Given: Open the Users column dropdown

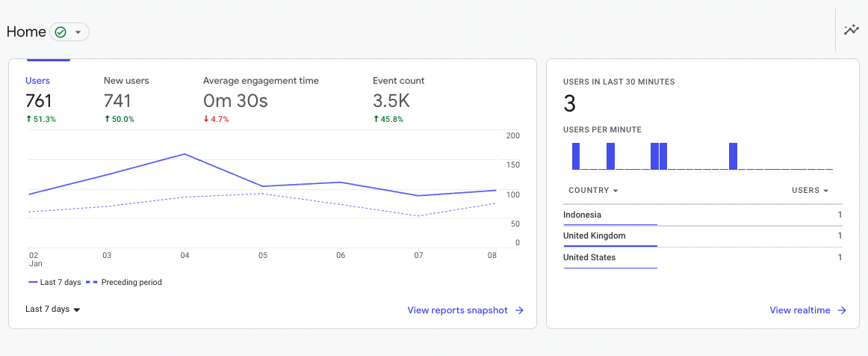Looking at the screenshot, I should pyautogui.click(x=810, y=191).
